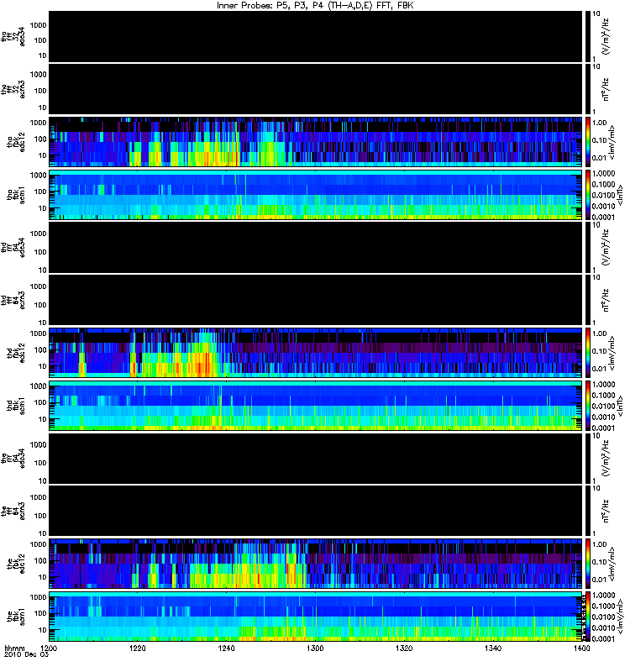Click the 10 y-tick of the fbk scm1
The height and width of the screenshot is (672, 630).
click(x=43, y=630)
